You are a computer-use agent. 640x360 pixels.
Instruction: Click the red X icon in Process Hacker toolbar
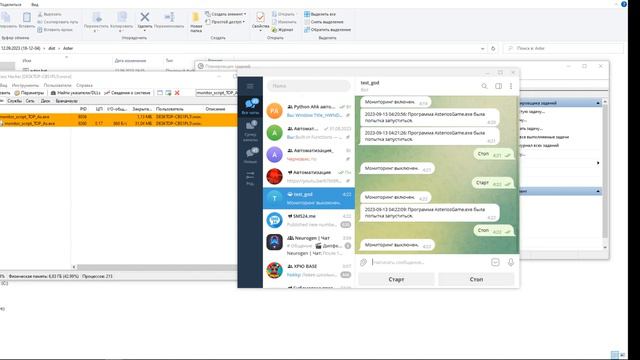[x=177, y=93]
